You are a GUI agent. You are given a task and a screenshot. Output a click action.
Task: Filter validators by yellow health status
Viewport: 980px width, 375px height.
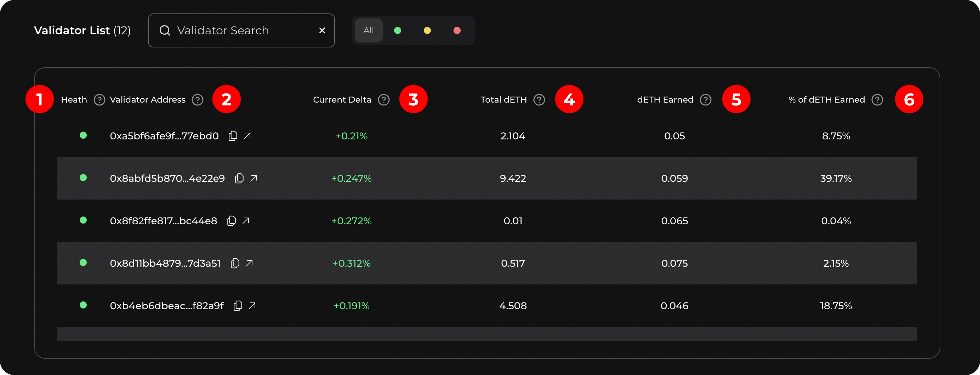tap(427, 30)
